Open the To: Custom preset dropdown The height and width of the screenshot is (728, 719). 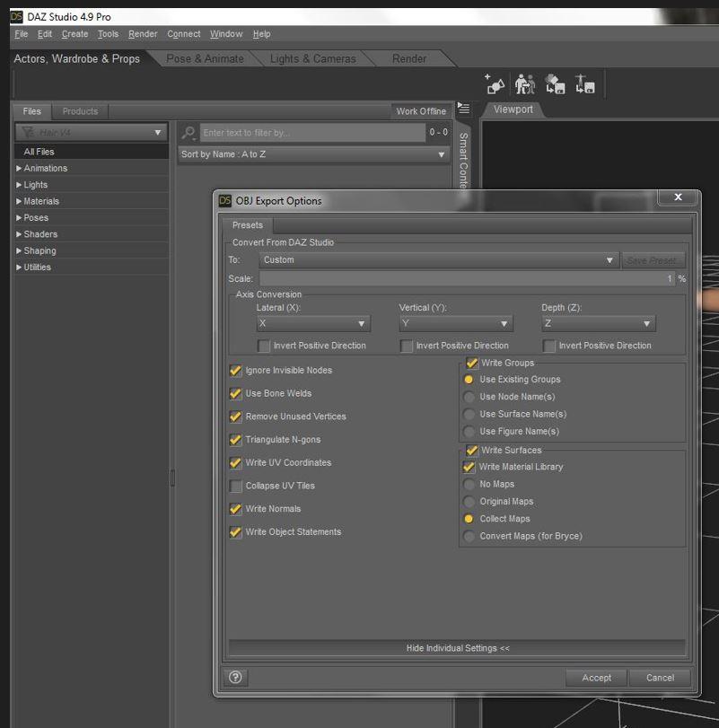439,260
